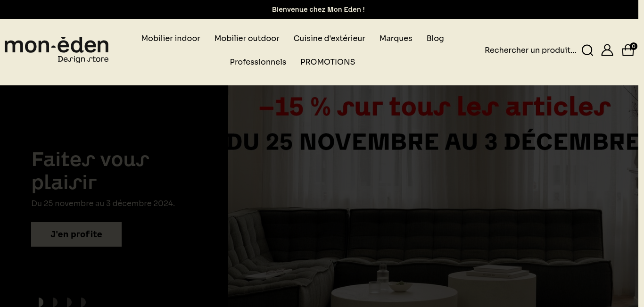Viewport: 644px width, 307px height.
Task: Click the Rechercher un produit search field
Action: tap(530, 50)
